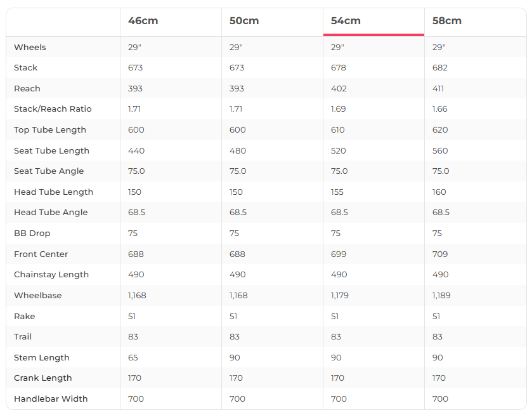The width and height of the screenshot is (532, 415).
Task: Click the Wheels row label
Action: (x=30, y=48)
